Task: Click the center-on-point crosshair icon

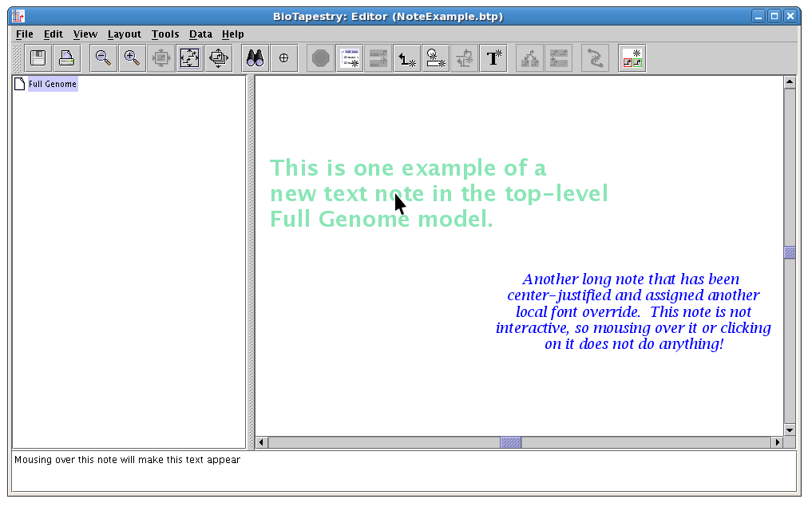Action: [283, 58]
